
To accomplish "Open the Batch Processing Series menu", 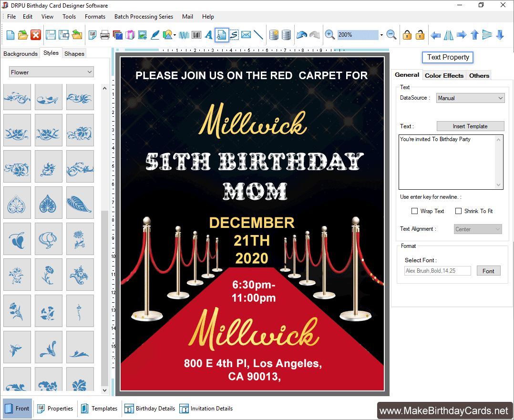I will point(144,17).
